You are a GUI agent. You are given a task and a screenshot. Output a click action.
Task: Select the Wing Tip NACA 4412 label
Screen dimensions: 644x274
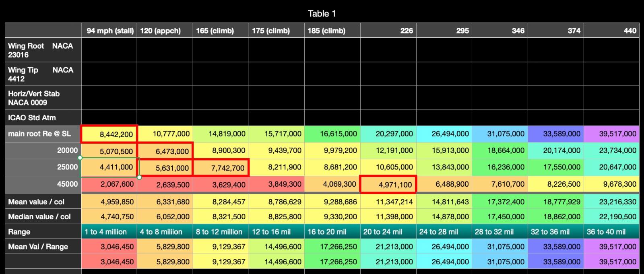point(43,74)
